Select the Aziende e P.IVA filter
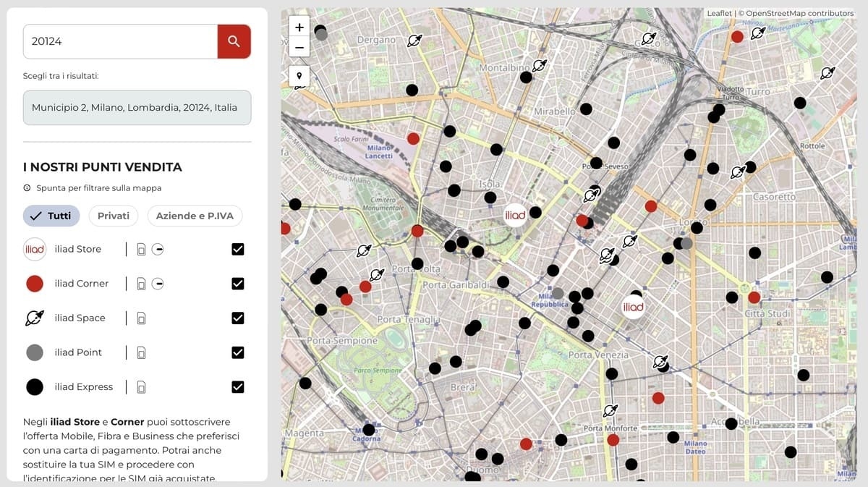The height and width of the screenshot is (487, 868). pyautogui.click(x=195, y=216)
